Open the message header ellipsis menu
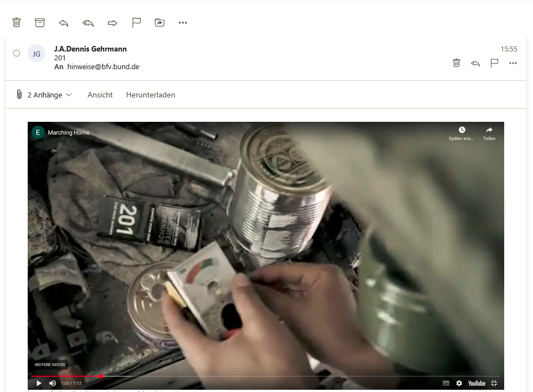 (513, 63)
